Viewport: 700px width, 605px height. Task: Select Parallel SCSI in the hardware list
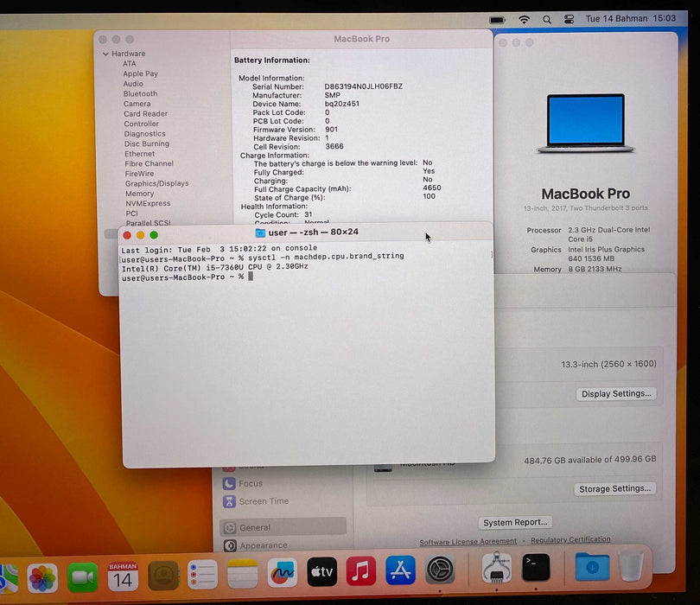pyautogui.click(x=149, y=223)
